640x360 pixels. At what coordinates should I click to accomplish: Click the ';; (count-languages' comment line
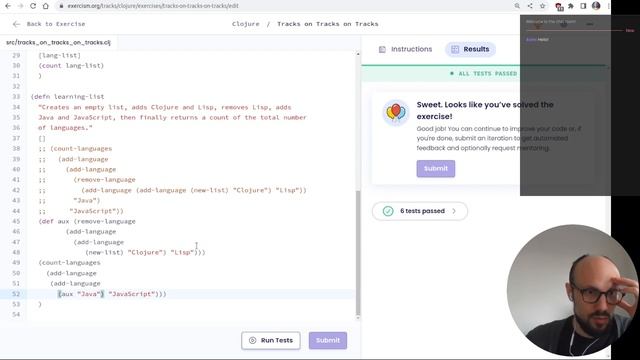75,149
